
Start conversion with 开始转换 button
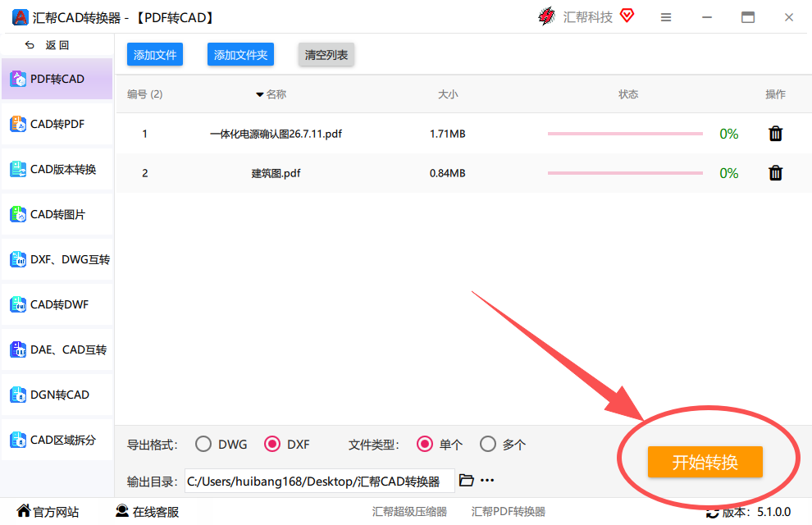pyautogui.click(x=705, y=461)
